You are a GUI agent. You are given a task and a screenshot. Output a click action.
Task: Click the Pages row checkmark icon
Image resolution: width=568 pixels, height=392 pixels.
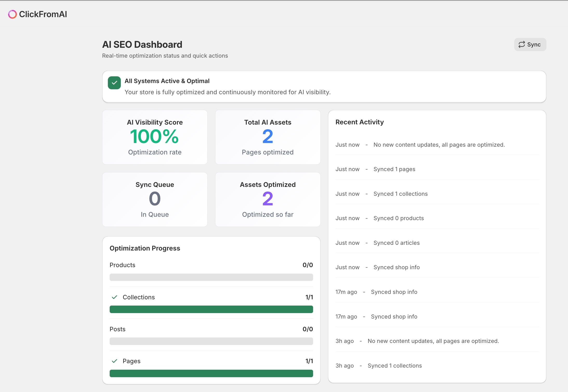(114, 361)
